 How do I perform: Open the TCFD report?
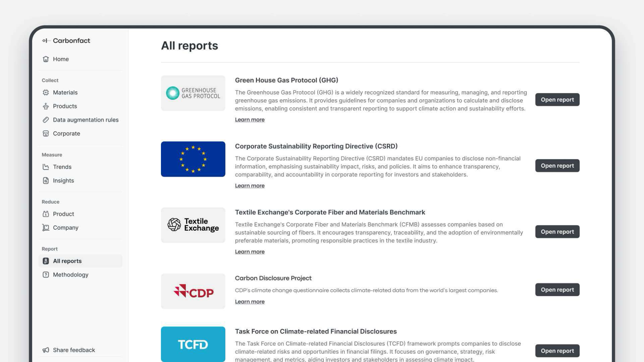pyautogui.click(x=557, y=351)
